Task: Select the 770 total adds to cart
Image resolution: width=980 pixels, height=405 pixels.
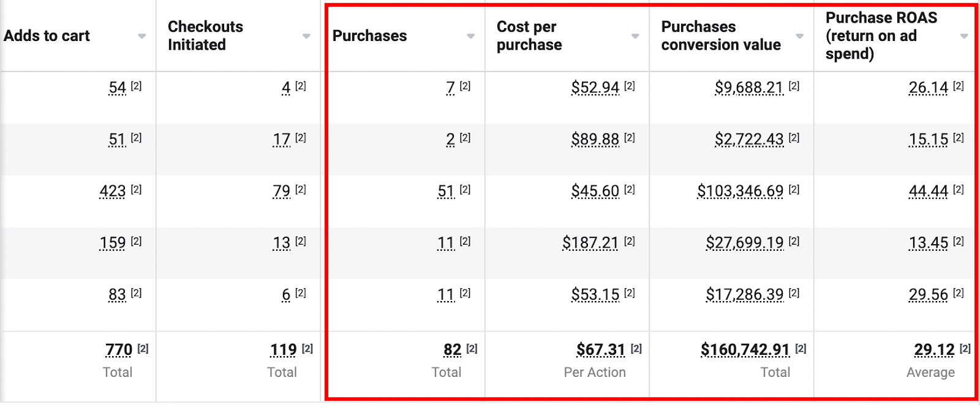Action: (x=119, y=350)
